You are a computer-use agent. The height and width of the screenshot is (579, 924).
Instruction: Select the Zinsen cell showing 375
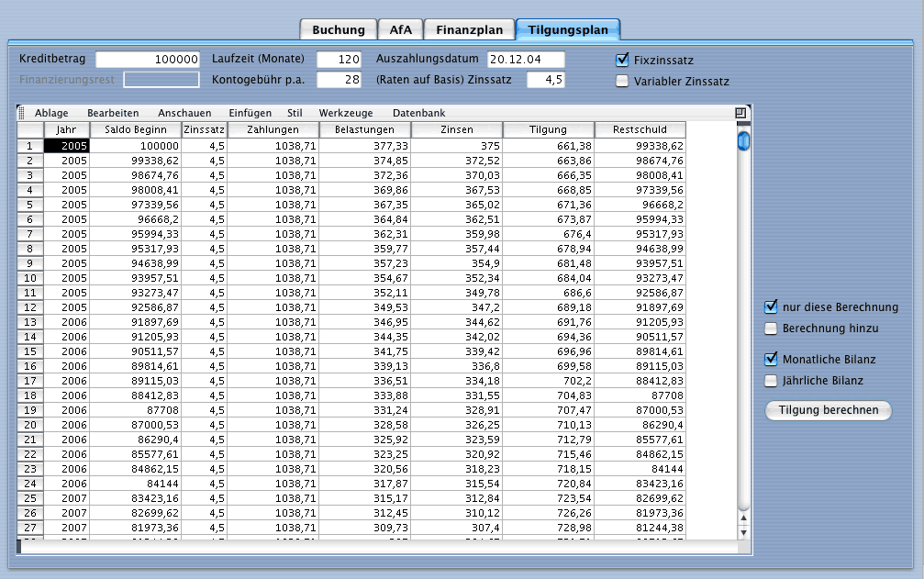point(457,146)
